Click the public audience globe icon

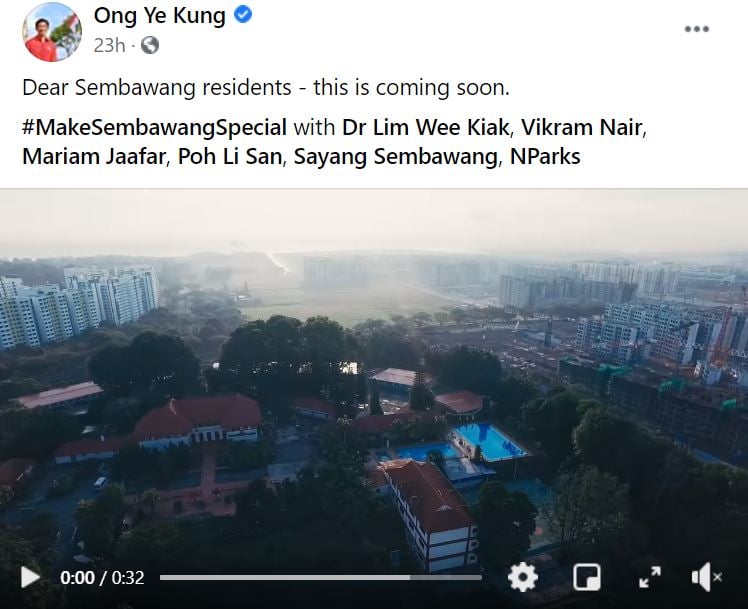pyautogui.click(x=150, y=45)
